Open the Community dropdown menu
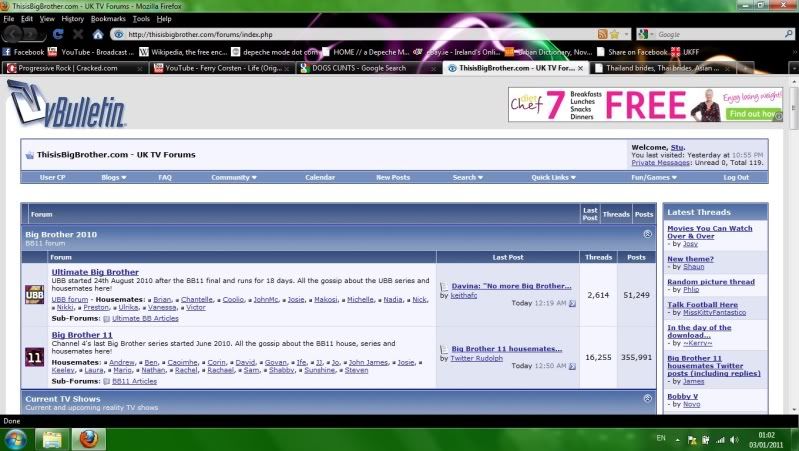Image resolution: width=799 pixels, height=451 pixels. coord(234,177)
